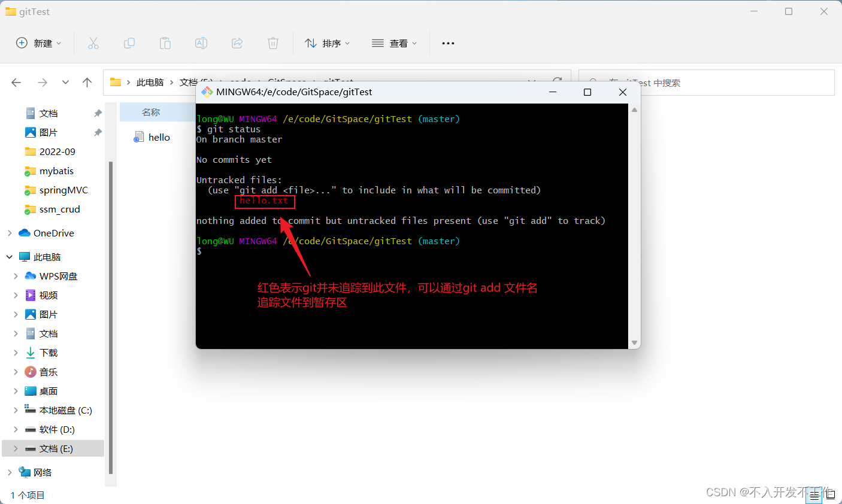Select 此电脑 in navigation pane
Viewport: 842px width, 504px height.
coord(47,257)
